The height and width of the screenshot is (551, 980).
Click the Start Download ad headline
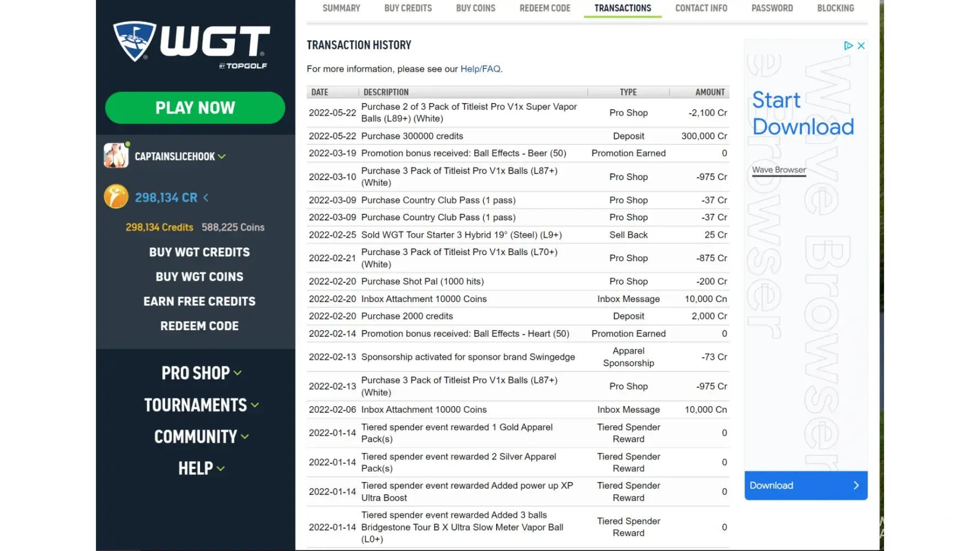(x=803, y=114)
